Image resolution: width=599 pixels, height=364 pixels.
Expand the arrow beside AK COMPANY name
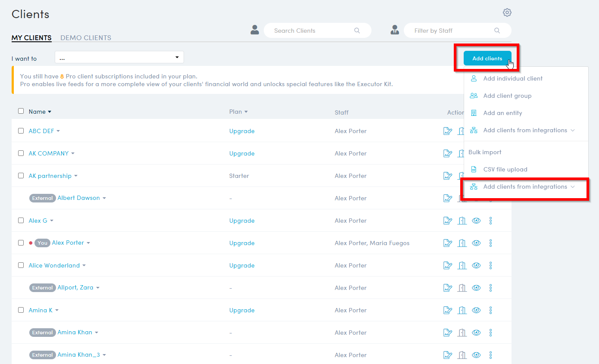point(73,154)
